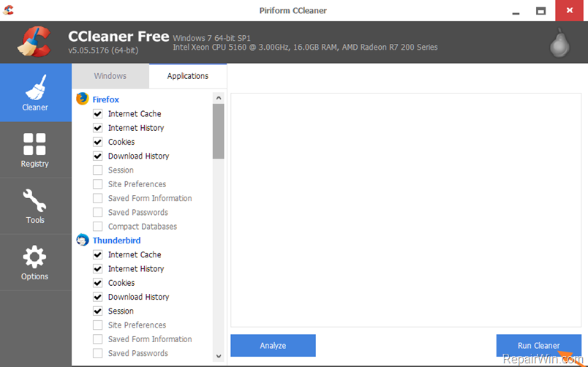Uncheck Thunderbird Internet History

tap(97, 269)
